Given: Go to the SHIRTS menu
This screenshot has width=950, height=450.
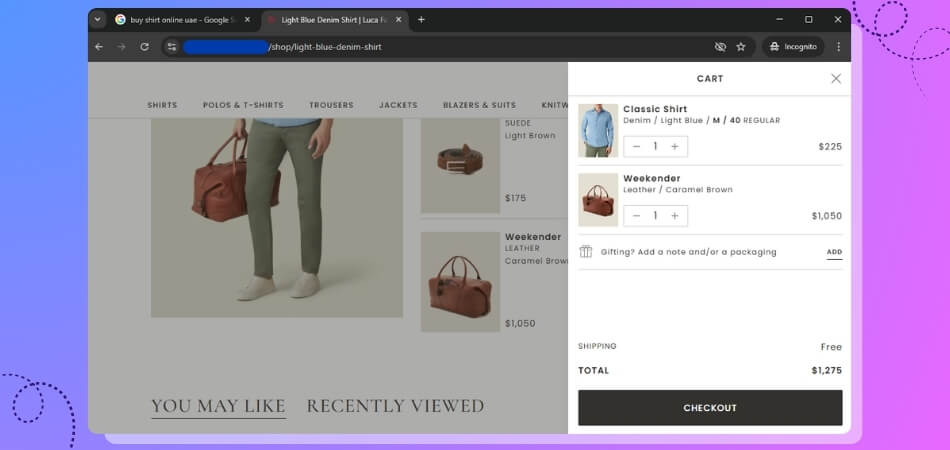Looking at the screenshot, I should pos(162,105).
